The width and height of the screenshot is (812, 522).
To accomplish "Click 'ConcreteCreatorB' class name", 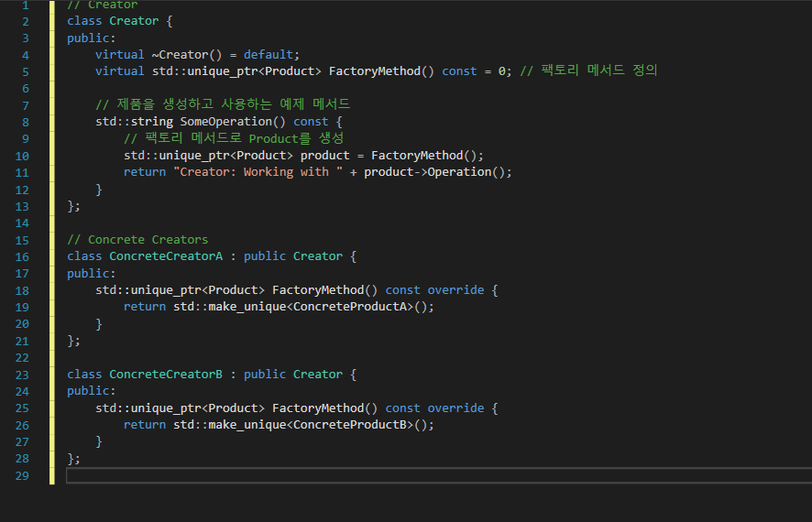I will click(x=166, y=375).
